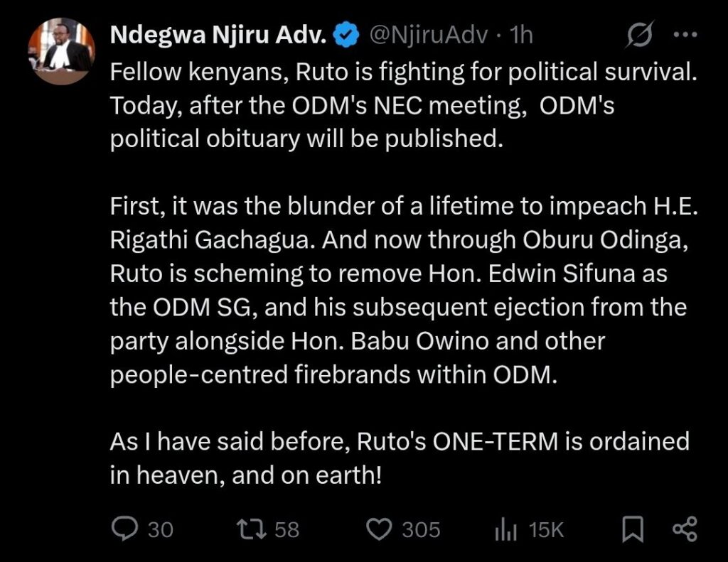Viewport: 728px width, 562px height.
Task: Click the reply count of 30
Action: pyautogui.click(x=160, y=530)
